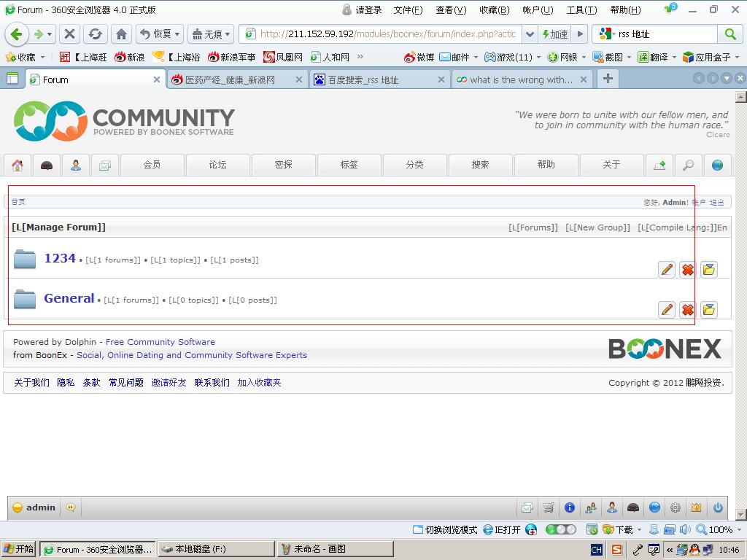This screenshot has height=560, width=747.
Task: Open address bar URL history dropdown
Action: point(530,34)
